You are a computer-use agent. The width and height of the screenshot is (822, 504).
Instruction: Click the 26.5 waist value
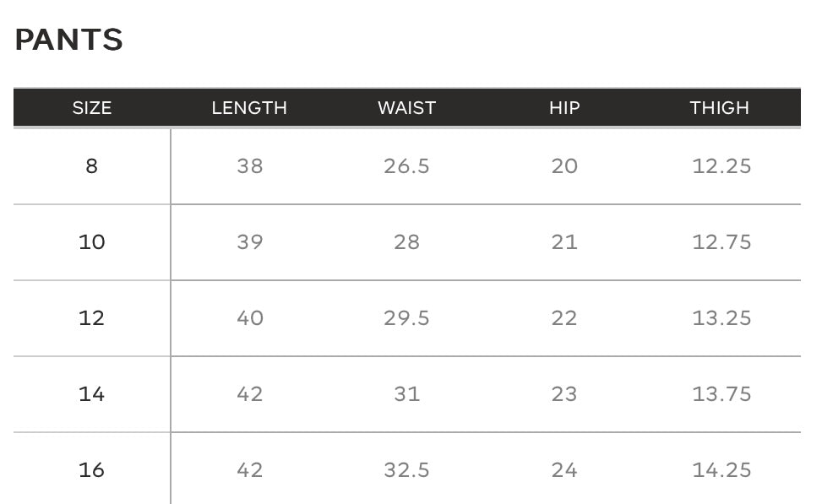[407, 166]
